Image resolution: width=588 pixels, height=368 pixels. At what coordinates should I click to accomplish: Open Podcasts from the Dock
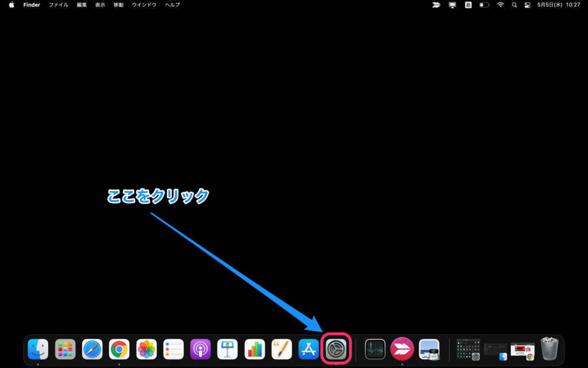tap(200, 349)
